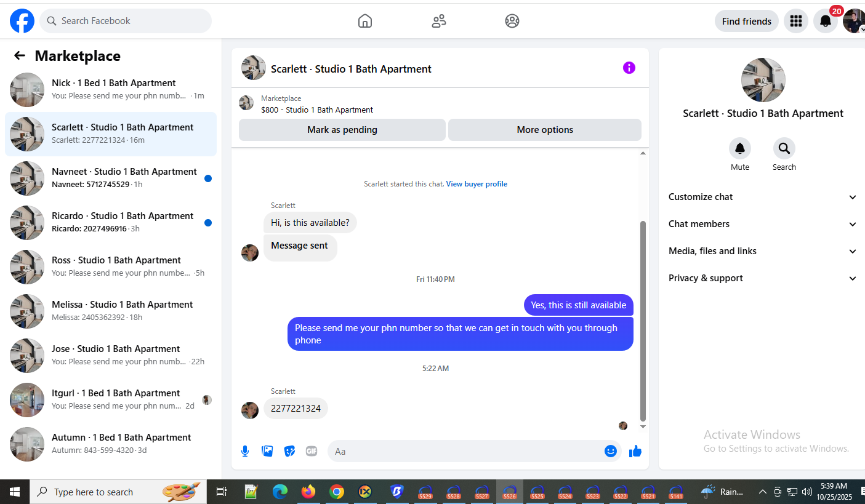Open Task View on the taskbar

222,492
